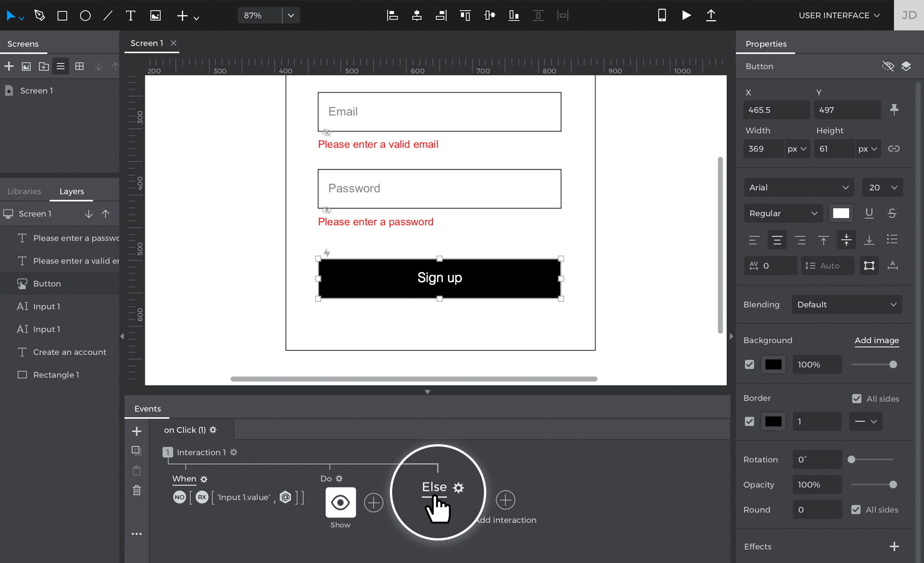Align selected elements to bottom
The height and width of the screenshot is (563, 924).
[x=514, y=16]
